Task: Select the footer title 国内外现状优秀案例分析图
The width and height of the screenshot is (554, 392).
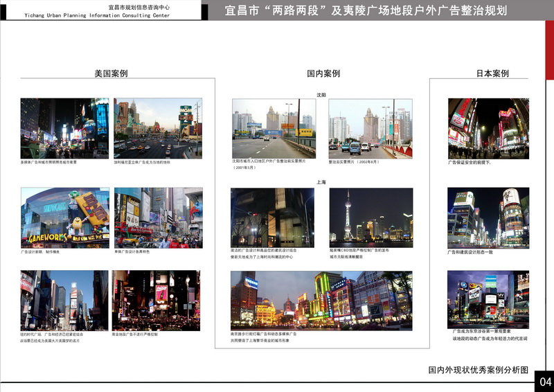Action: tap(478, 371)
